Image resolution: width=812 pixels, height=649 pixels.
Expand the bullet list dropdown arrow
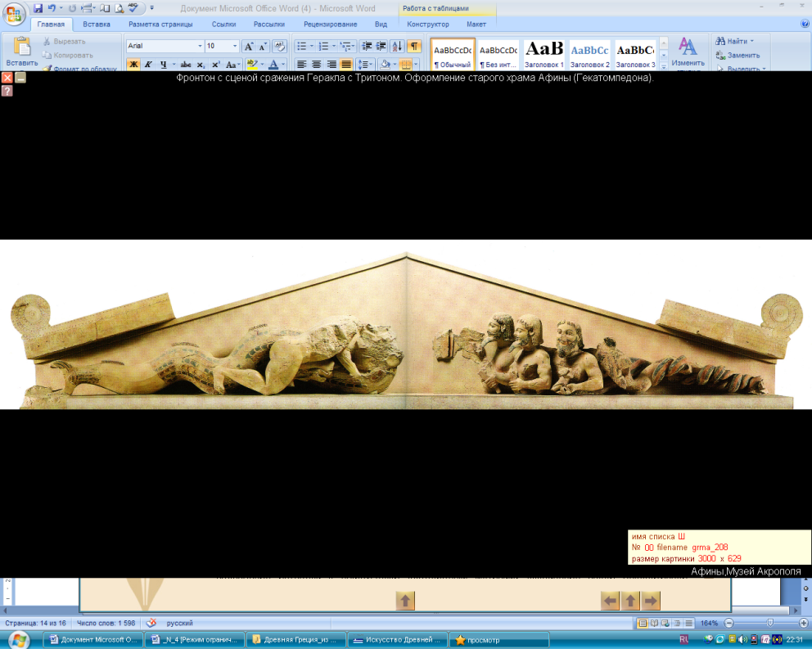(x=312, y=47)
